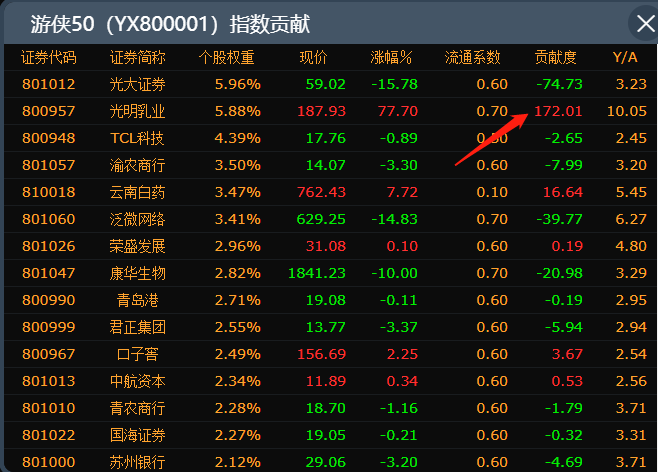Screen dimensions: 658x472
Task: Click price 187.93 for 光明乳业
Action: [x=321, y=111]
